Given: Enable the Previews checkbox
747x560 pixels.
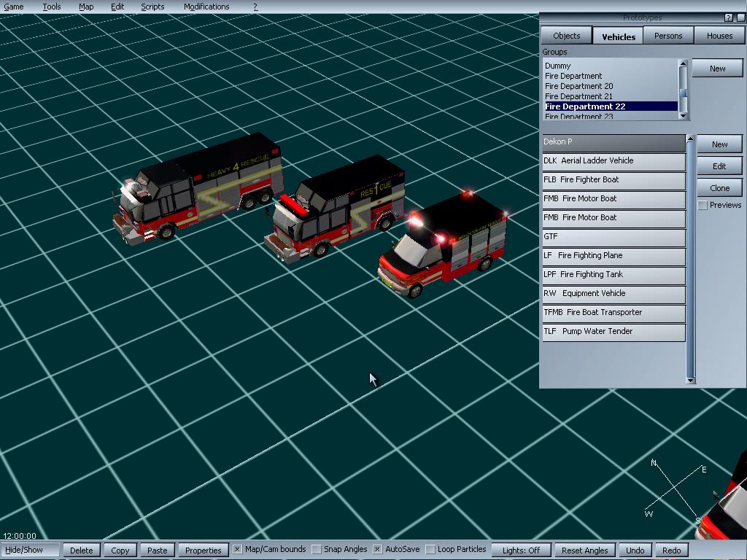Looking at the screenshot, I should point(703,205).
